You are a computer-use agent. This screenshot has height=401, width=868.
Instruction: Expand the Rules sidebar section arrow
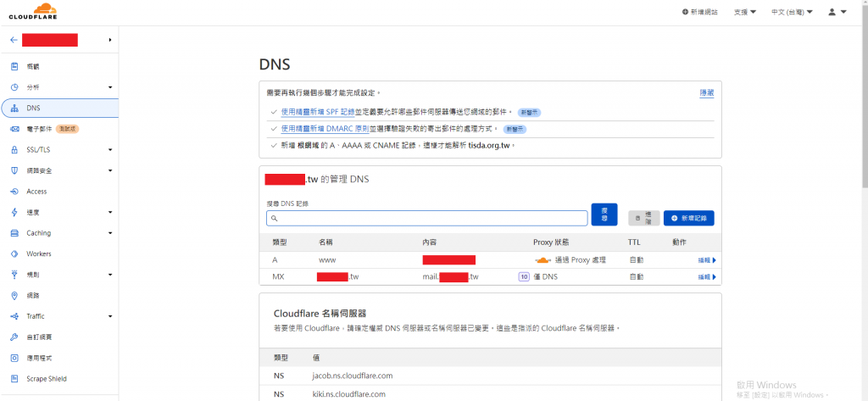110,275
